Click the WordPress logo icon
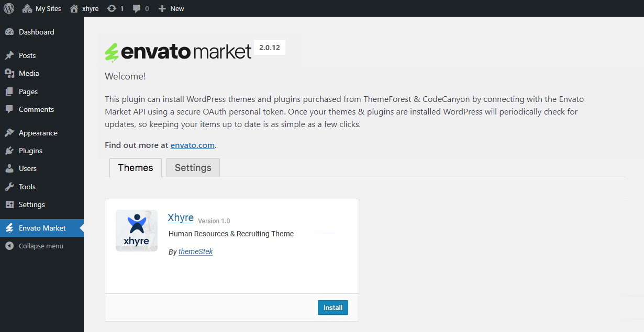The image size is (644, 332). coord(9,8)
